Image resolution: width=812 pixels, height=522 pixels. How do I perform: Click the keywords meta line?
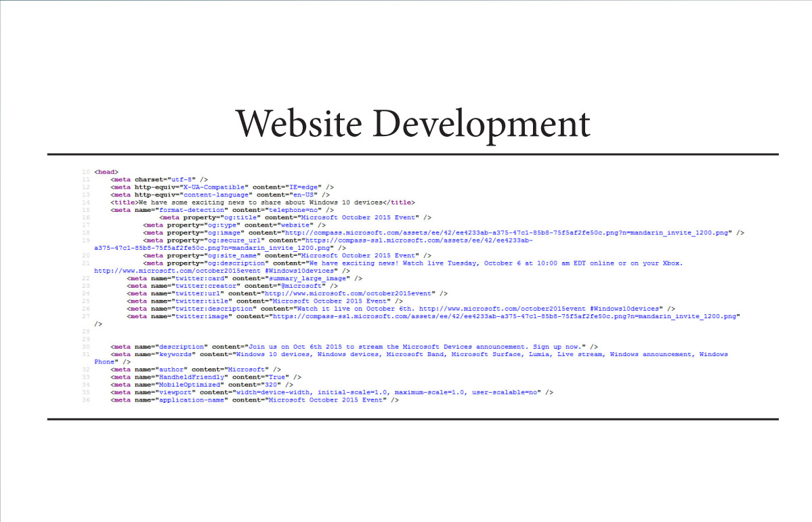[419, 354]
